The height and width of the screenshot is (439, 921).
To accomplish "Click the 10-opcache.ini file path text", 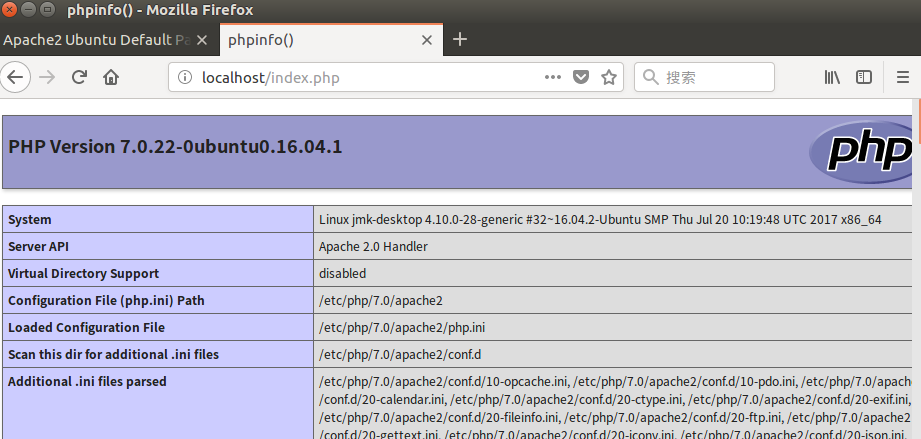I will pyautogui.click(x=444, y=382).
